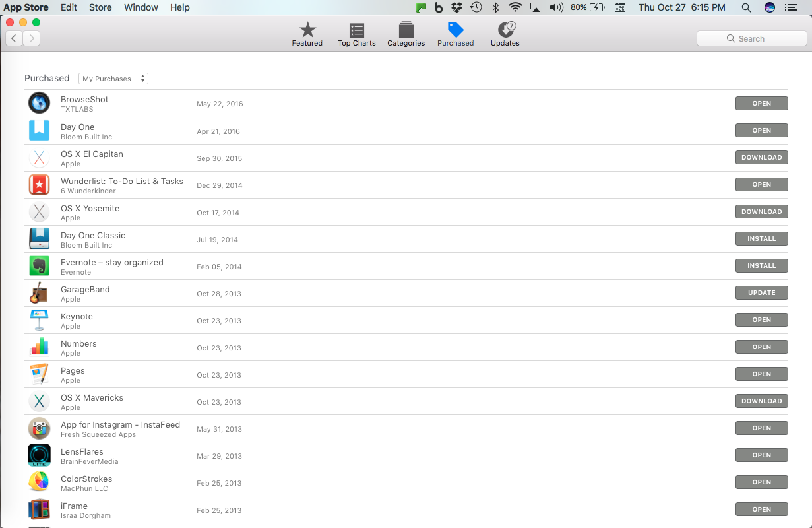Click the volume speaker icon
The image size is (812, 528).
(557, 7)
